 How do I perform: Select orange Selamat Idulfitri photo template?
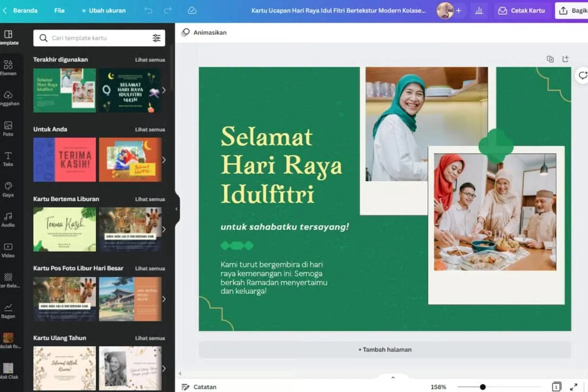point(130,159)
